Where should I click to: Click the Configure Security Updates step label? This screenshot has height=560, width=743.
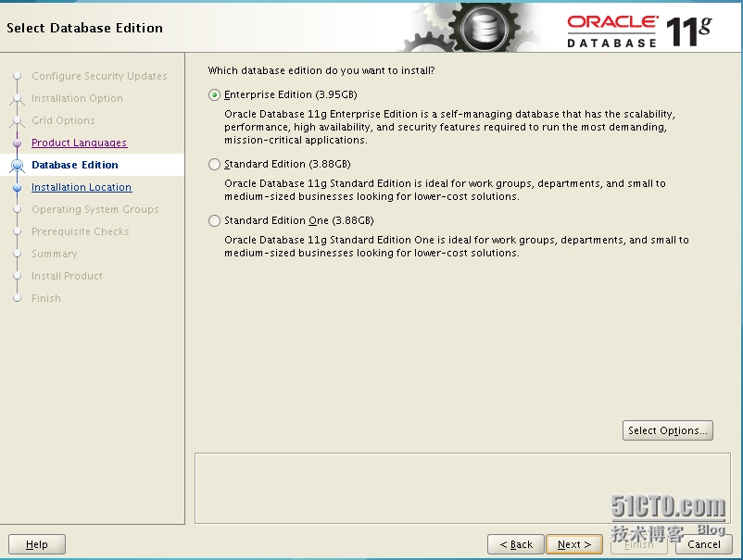pos(99,76)
